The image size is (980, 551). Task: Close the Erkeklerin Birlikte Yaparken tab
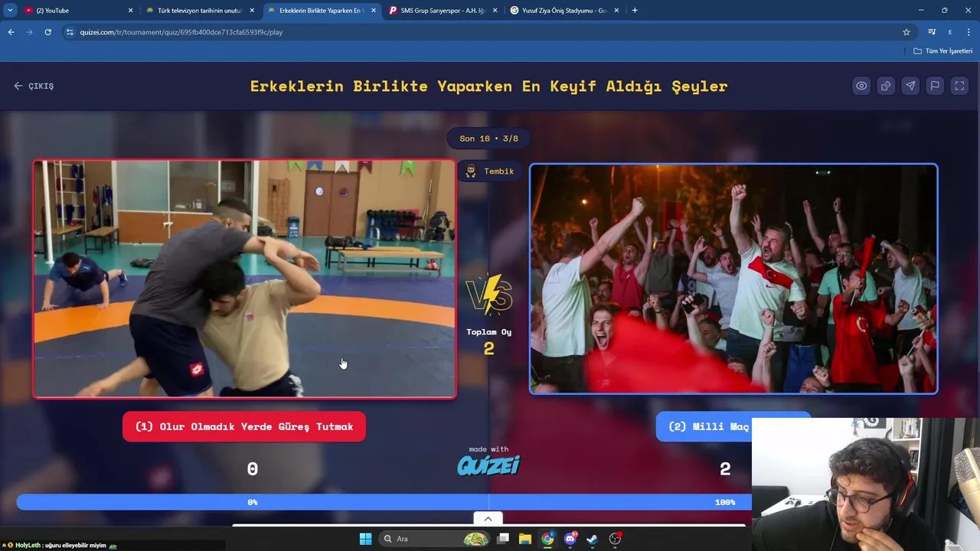click(x=374, y=11)
